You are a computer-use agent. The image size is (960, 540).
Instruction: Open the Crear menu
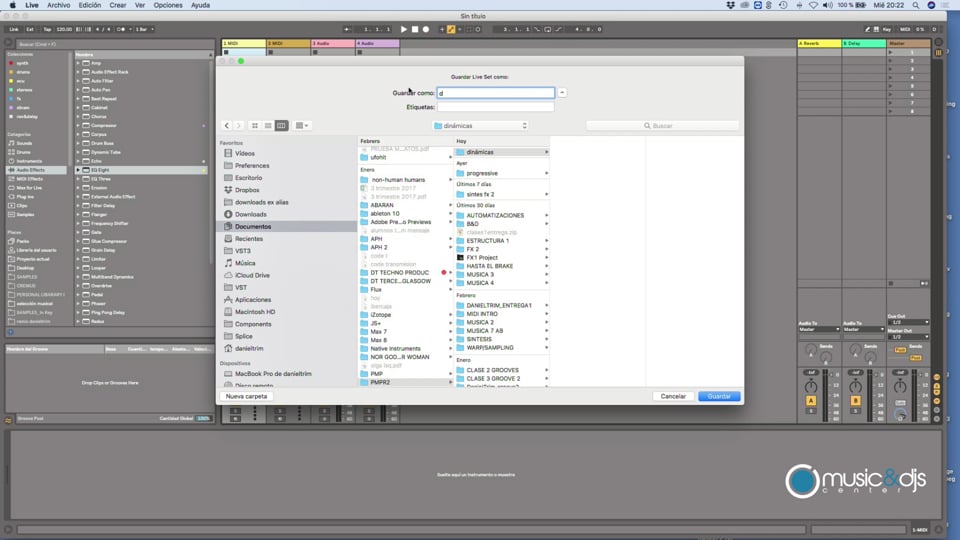tap(118, 5)
